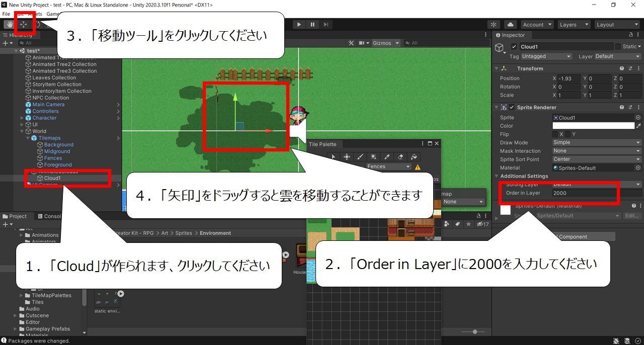Viewport: 644px width, 345px height.
Task: Lock the Inspector panel
Action: click(631, 35)
